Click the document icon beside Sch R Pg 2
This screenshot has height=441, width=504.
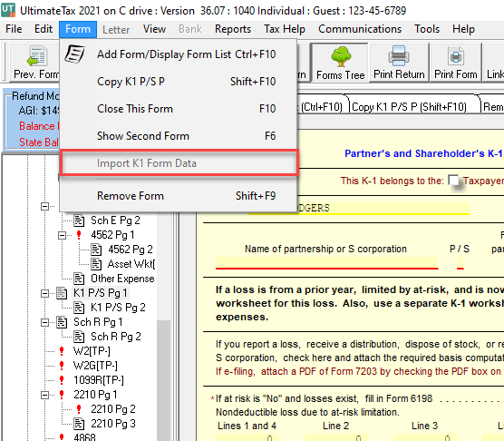79,336
